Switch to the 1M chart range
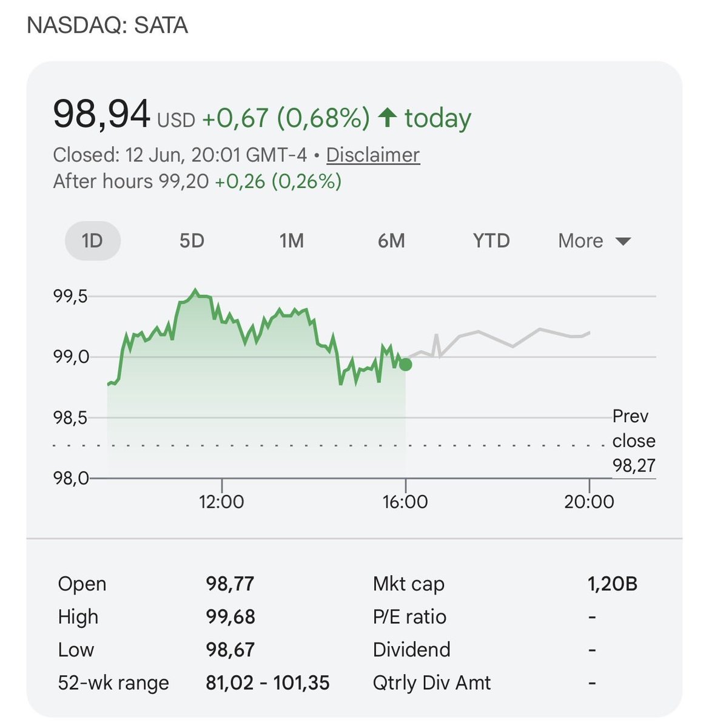Screen dimensions: 709x728 291,241
